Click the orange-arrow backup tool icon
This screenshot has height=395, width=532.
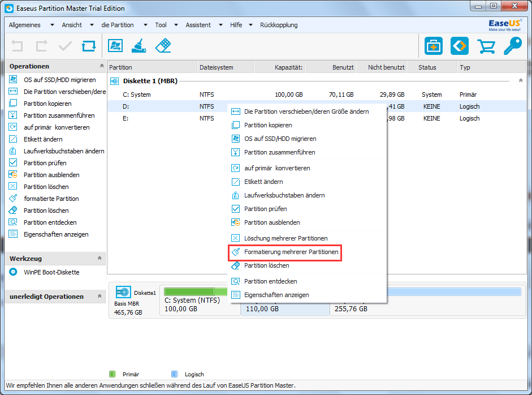[x=460, y=46]
